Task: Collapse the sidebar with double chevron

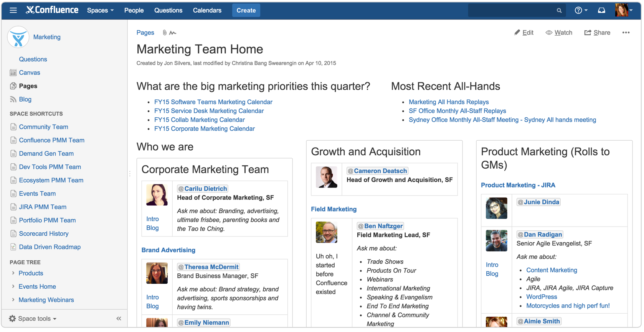Action: (x=119, y=319)
